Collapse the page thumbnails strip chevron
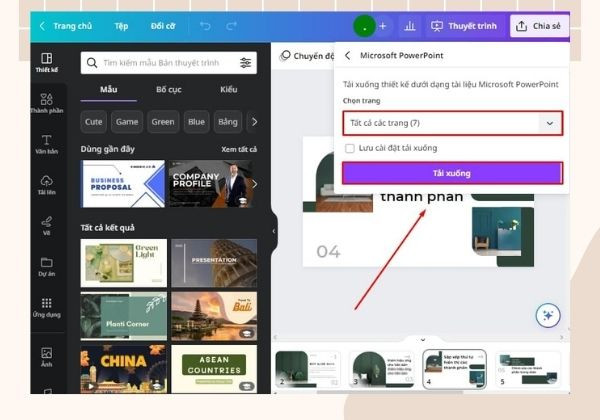This screenshot has width=600, height=420. (x=422, y=339)
